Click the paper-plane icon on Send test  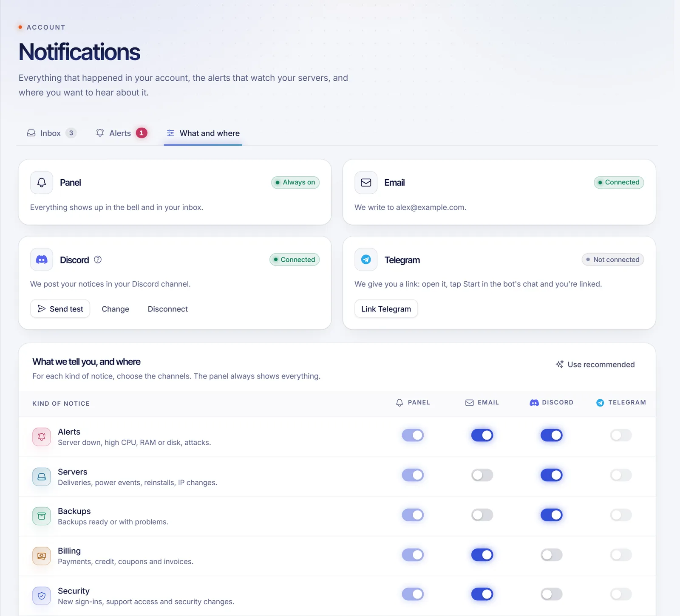[x=42, y=309]
